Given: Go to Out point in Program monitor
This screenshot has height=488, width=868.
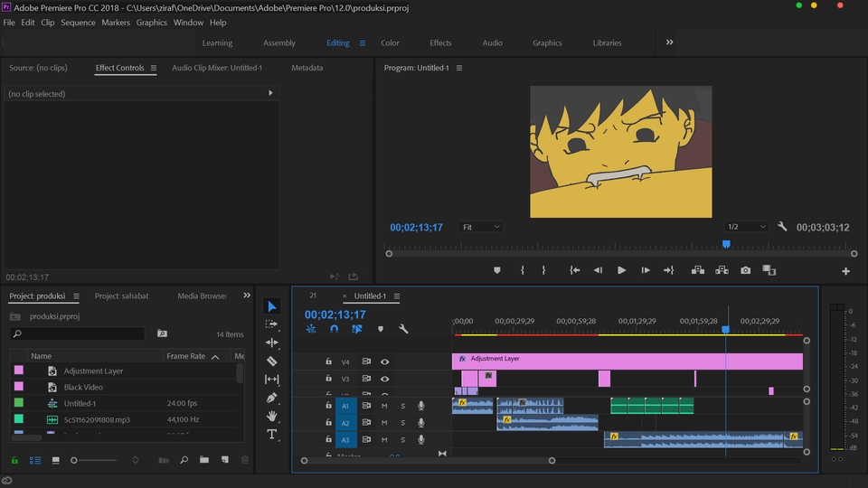Looking at the screenshot, I should [x=669, y=270].
